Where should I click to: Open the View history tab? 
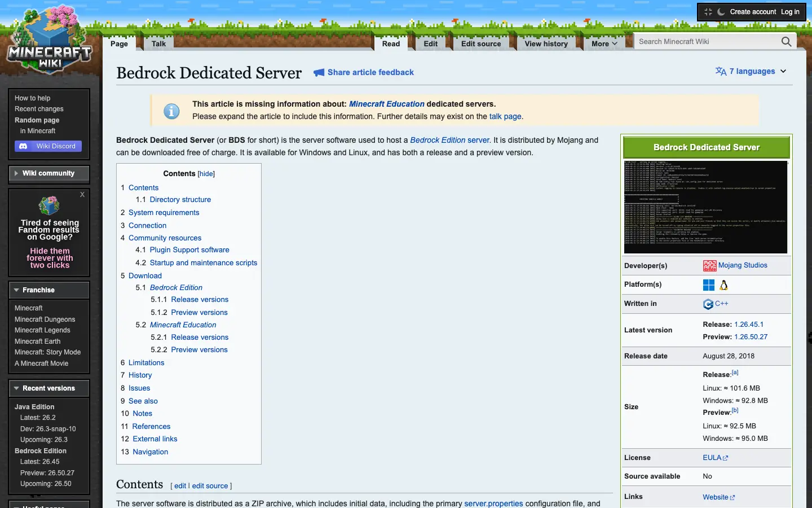point(546,43)
